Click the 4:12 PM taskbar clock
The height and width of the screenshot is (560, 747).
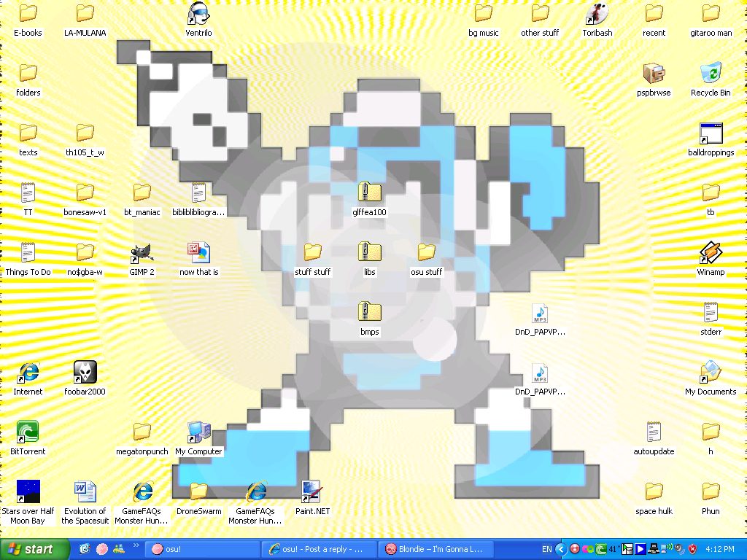coord(720,549)
